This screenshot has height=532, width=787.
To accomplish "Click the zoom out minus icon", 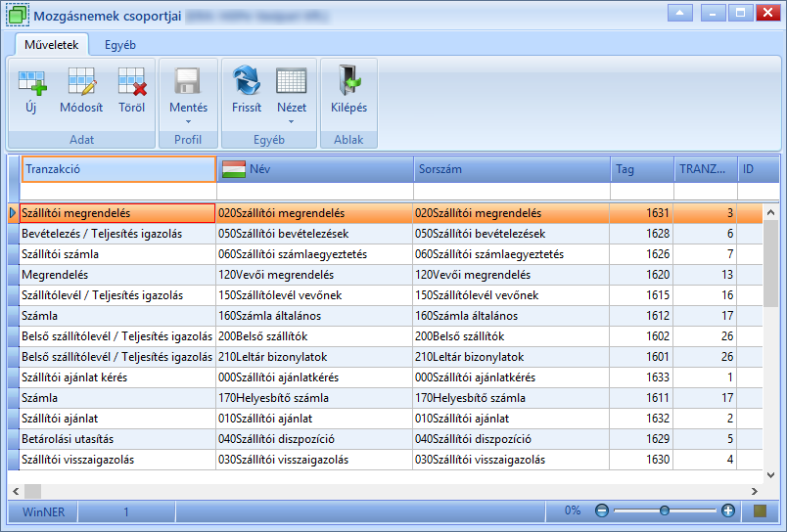I will click(x=601, y=510).
